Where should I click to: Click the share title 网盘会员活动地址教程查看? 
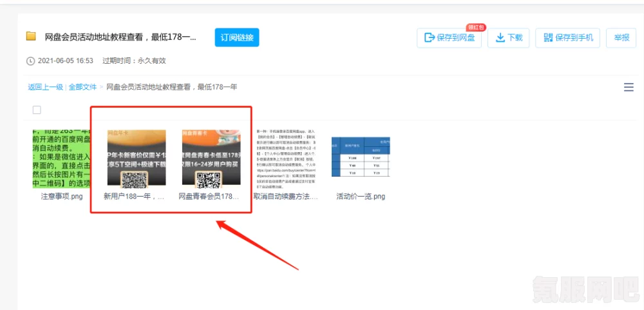[x=121, y=37]
